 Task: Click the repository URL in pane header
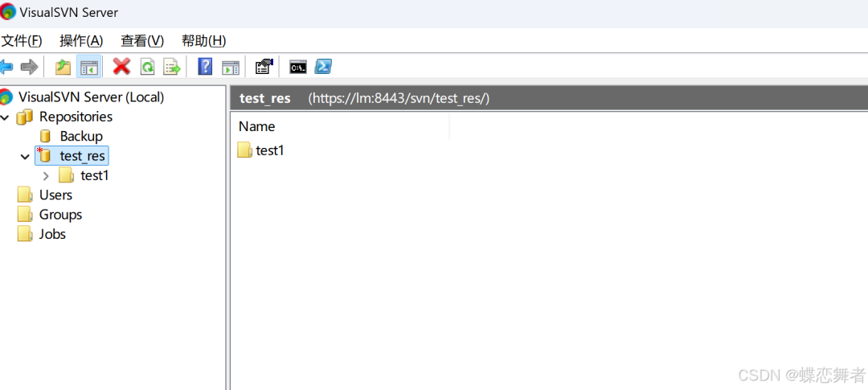399,99
